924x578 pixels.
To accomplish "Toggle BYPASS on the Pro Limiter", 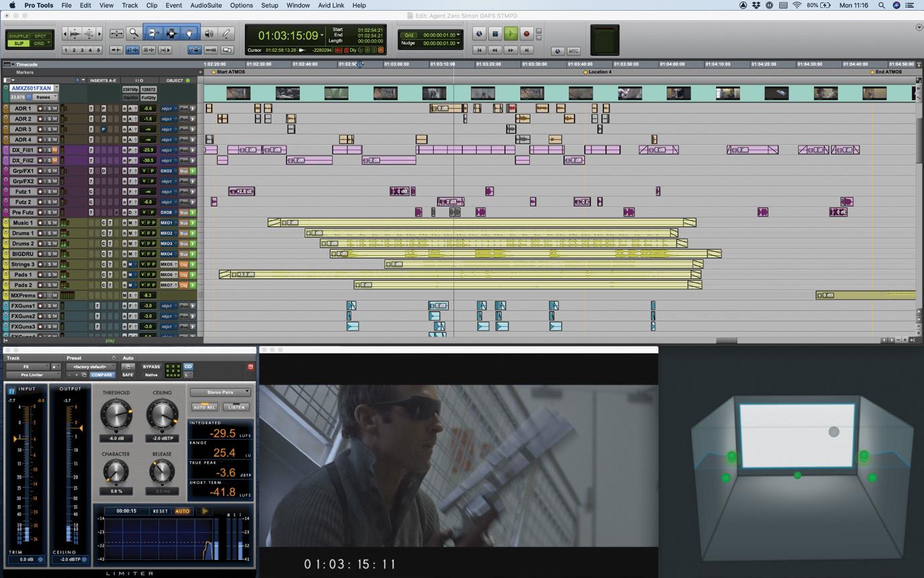I will point(152,367).
